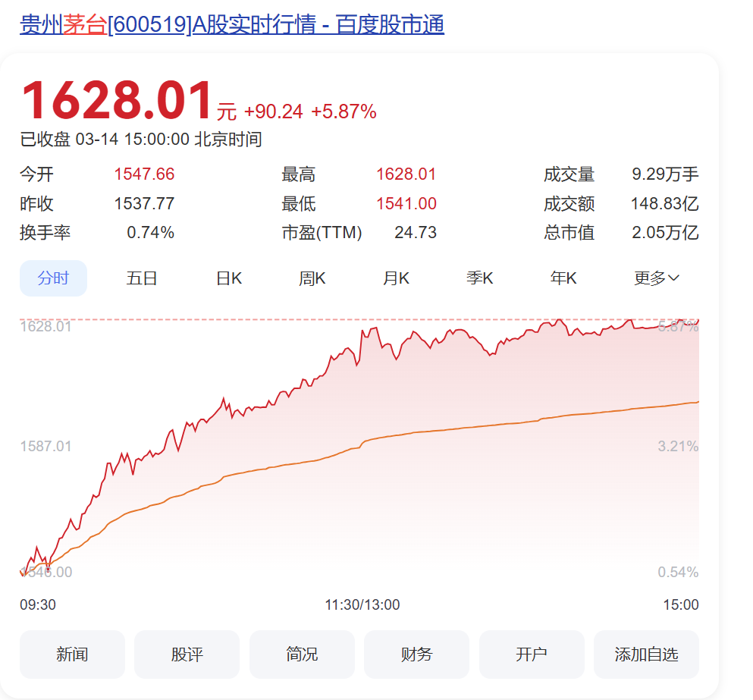The height and width of the screenshot is (700, 753).
Task: Click the 0.54% chart axis label
Action: pos(678,572)
